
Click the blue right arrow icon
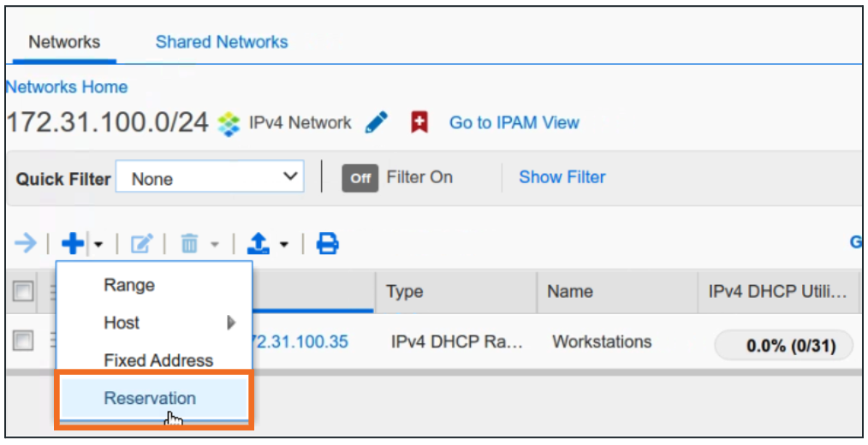click(x=26, y=245)
